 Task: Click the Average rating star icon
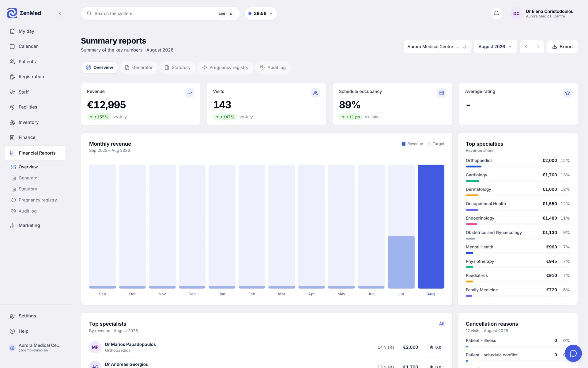pos(567,93)
